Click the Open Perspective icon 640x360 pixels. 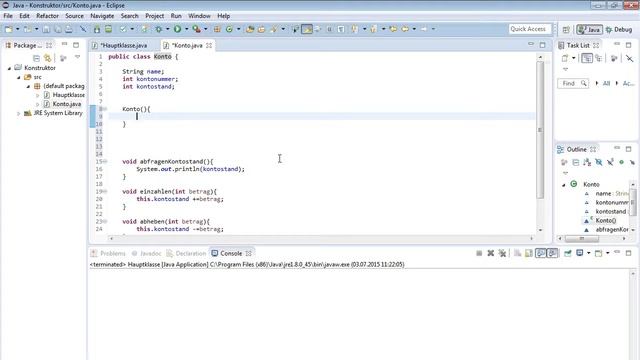pyautogui.click(x=566, y=29)
